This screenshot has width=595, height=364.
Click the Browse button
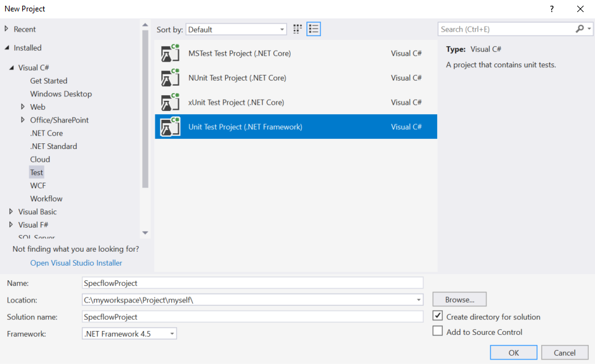point(459,299)
